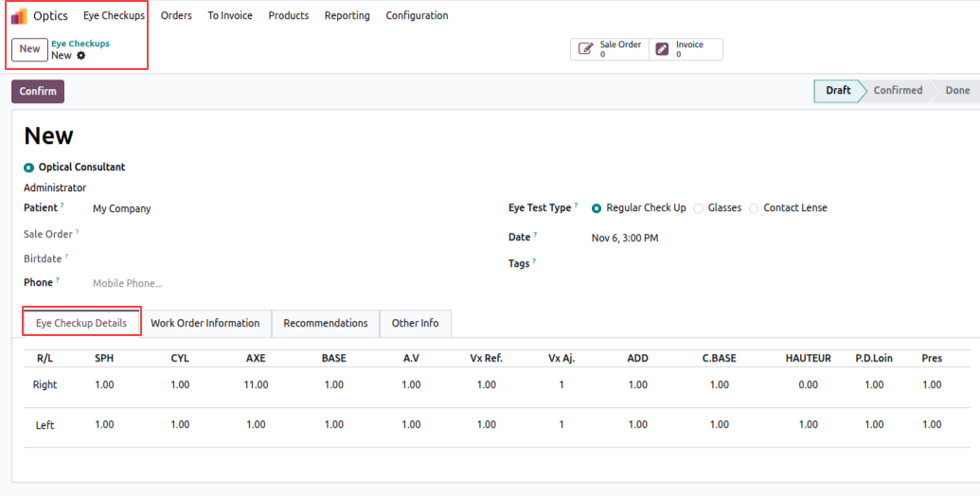
Task: Expand the Reporting menu
Action: pyautogui.click(x=347, y=16)
